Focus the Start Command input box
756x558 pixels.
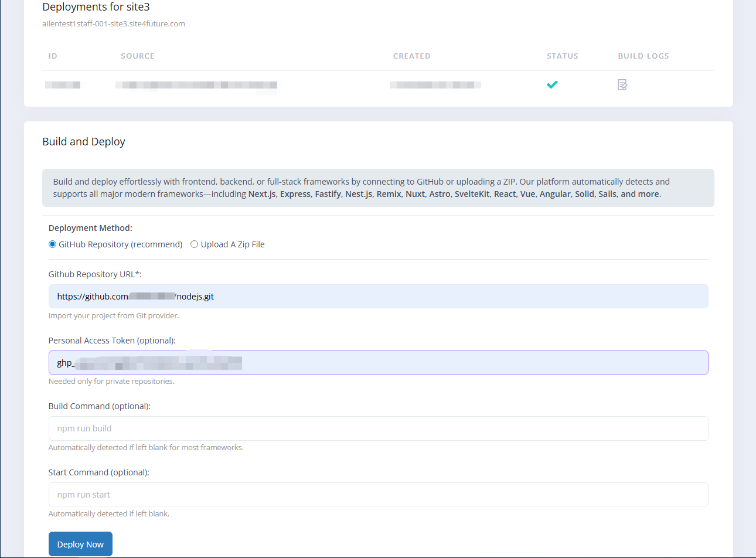[x=378, y=495]
